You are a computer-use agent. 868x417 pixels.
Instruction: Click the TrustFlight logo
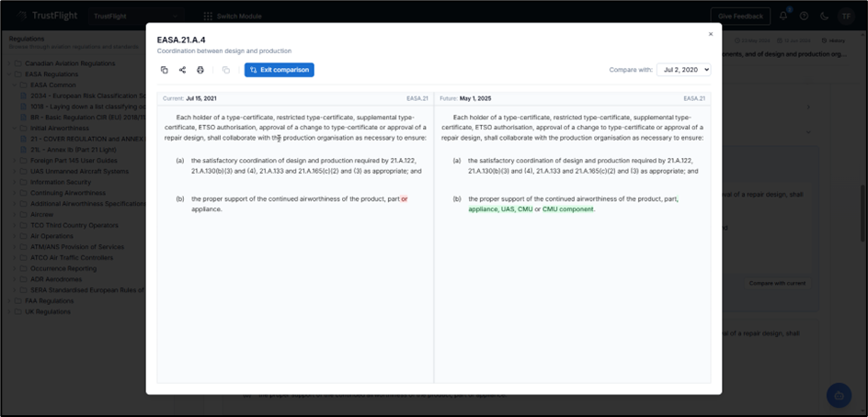(x=48, y=16)
